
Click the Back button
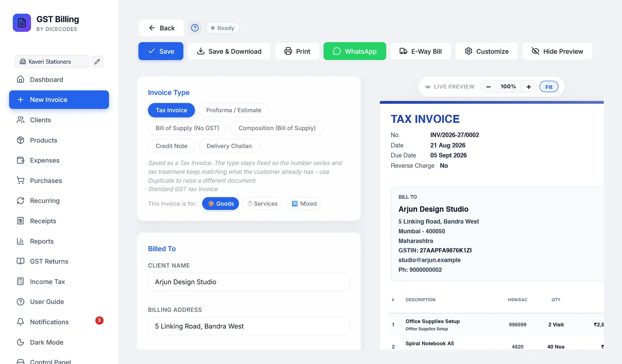161,28
